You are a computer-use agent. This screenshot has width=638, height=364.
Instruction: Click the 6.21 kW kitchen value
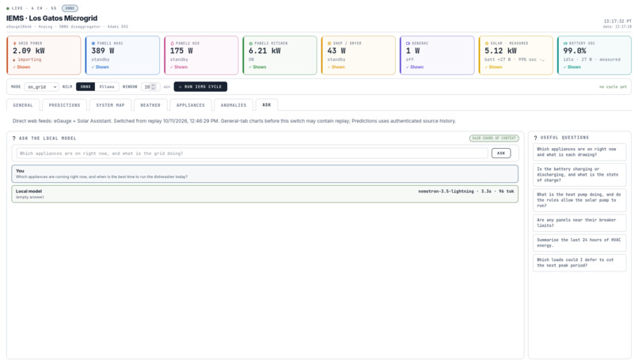264,51
